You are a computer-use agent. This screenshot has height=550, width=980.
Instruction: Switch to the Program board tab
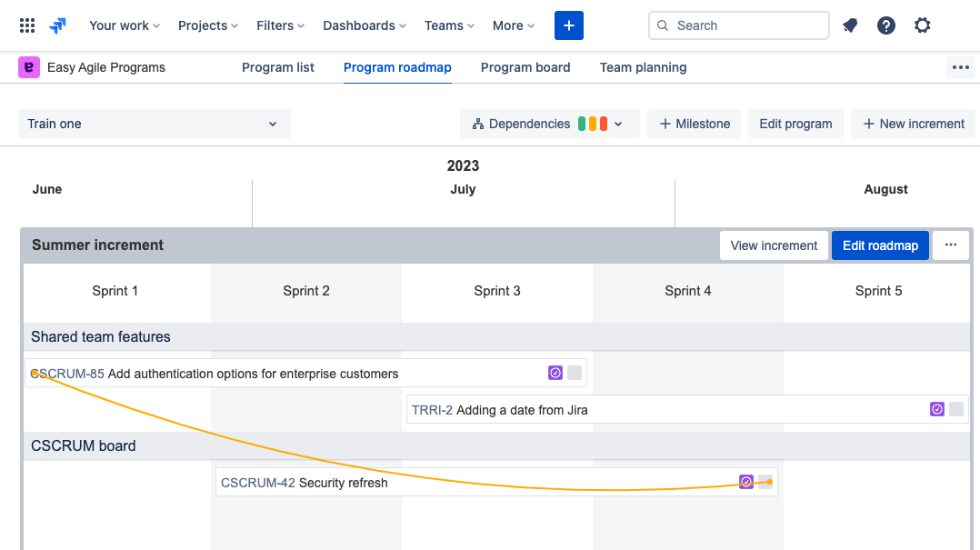(525, 67)
